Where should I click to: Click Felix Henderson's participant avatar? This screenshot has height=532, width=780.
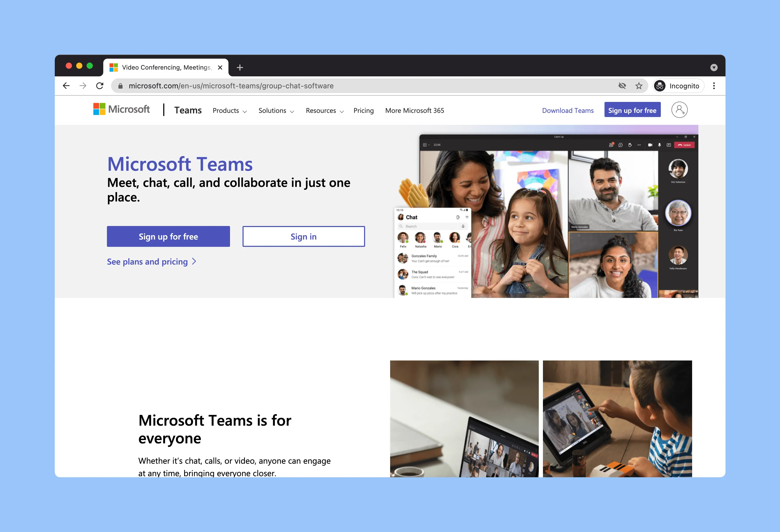pyautogui.click(x=678, y=255)
